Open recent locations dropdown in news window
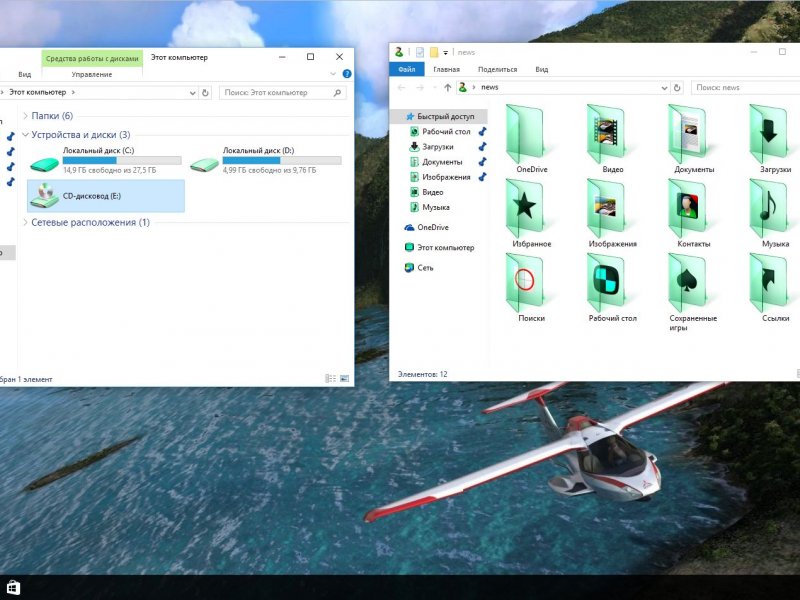The width and height of the screenshot is (800, 600). (x=434, y=88)
